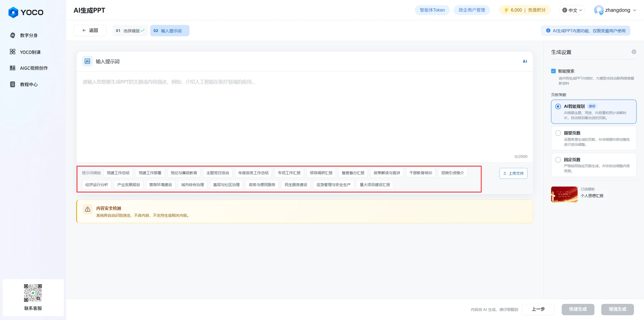Click the 个人思想汇报 template thumbnail
The width and height of the screenshot is (644, 320).
[564, 194]
